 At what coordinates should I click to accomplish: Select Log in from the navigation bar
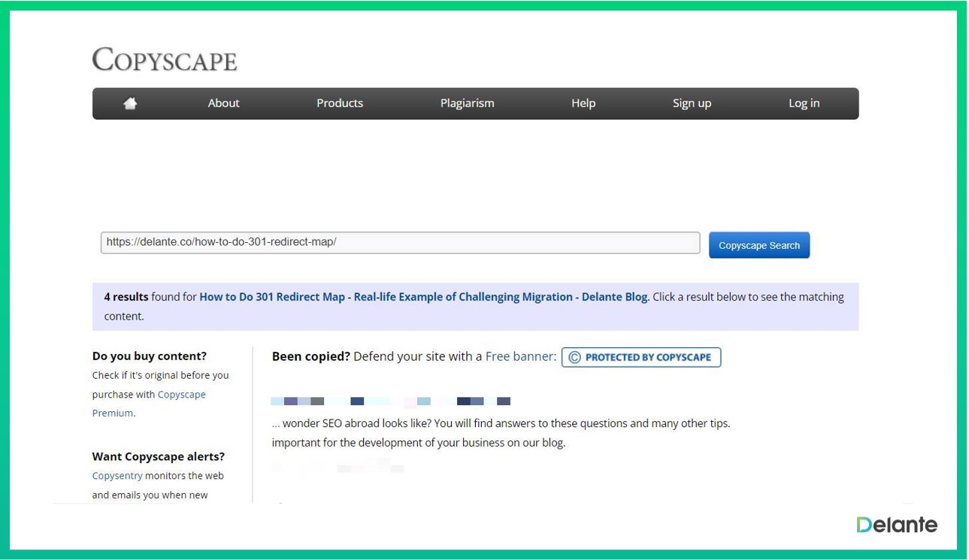point(804,104)
